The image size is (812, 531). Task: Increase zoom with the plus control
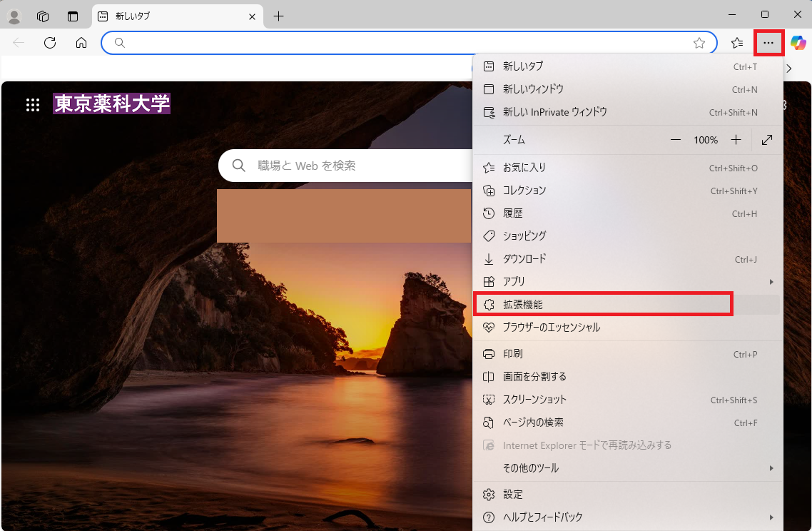736,140
